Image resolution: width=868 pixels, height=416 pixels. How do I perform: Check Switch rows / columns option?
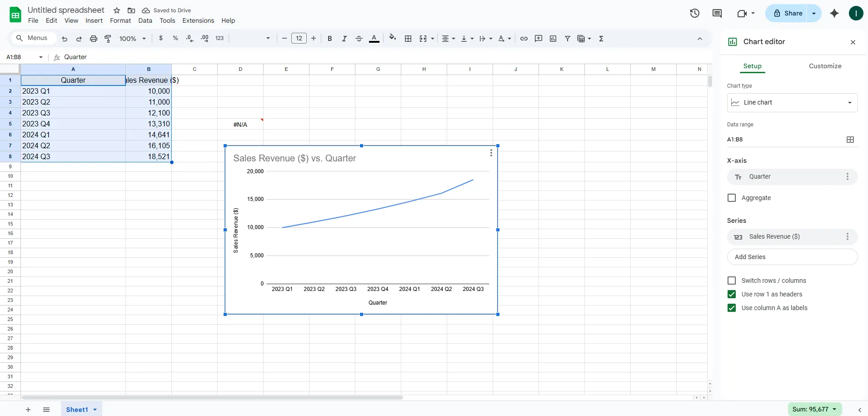tap(732, 281)
